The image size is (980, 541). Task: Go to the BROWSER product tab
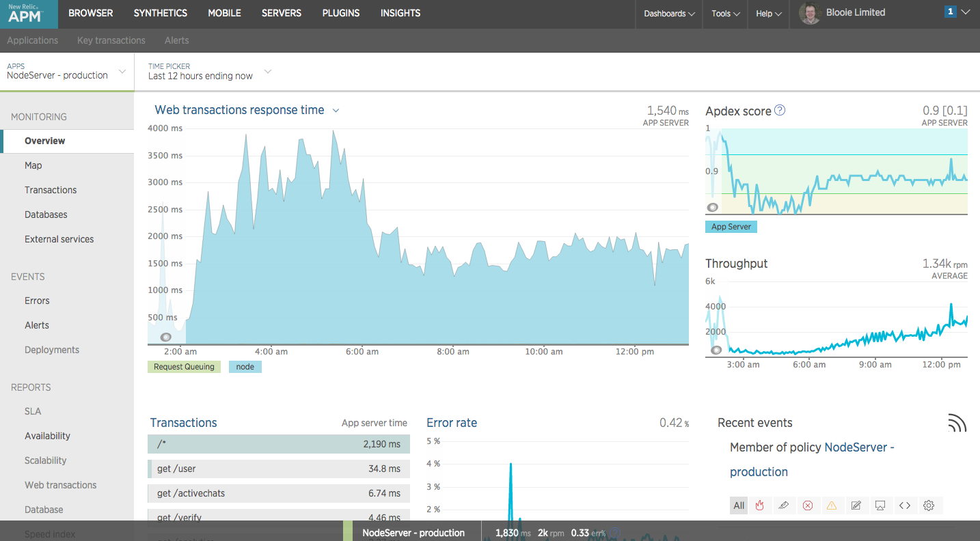coord(91,13)
